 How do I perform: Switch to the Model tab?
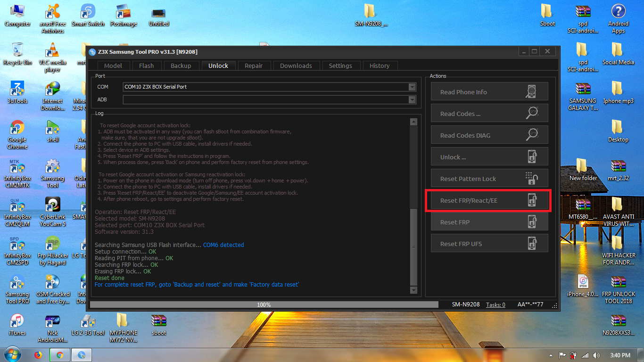point(113,66)
